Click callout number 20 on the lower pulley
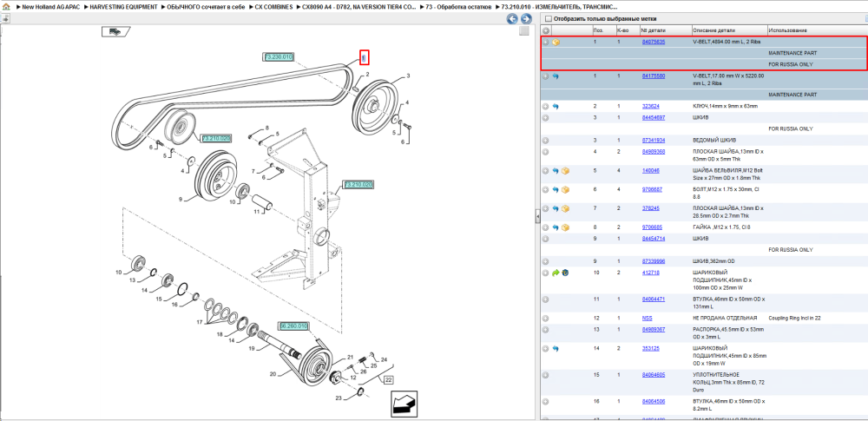 point(273,374)
